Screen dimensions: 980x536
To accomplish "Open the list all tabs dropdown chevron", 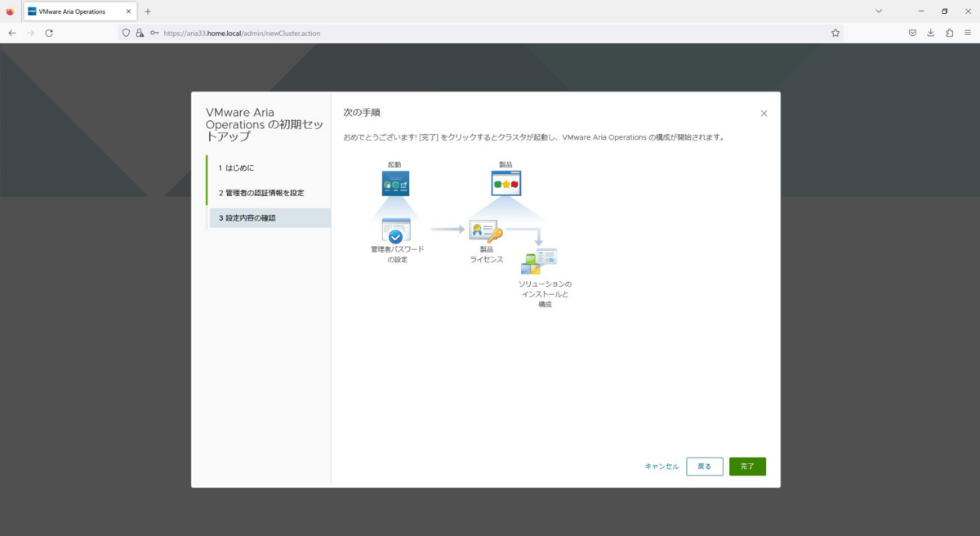I will coord(879,11).
